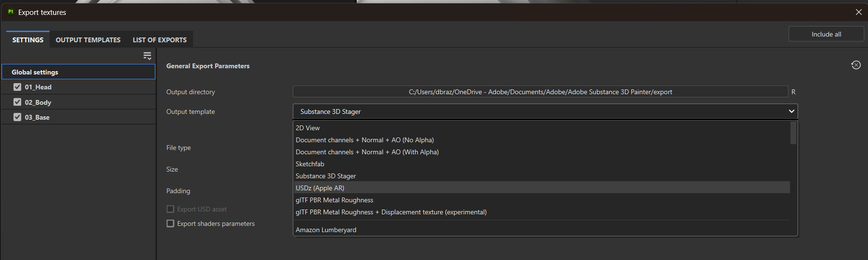Click the General Export Parameters heading

pos(208,66)
